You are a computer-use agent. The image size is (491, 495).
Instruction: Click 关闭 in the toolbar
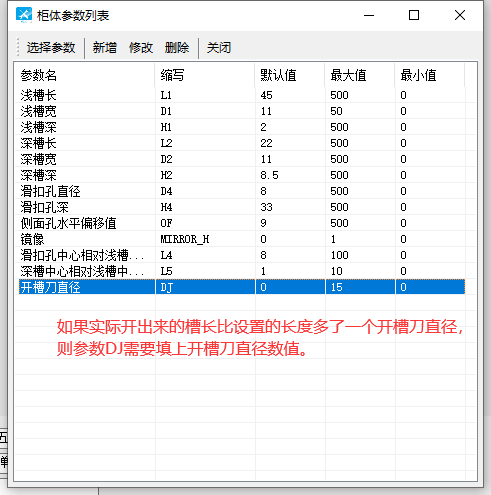pyautogui.click(x=219, y=48)
